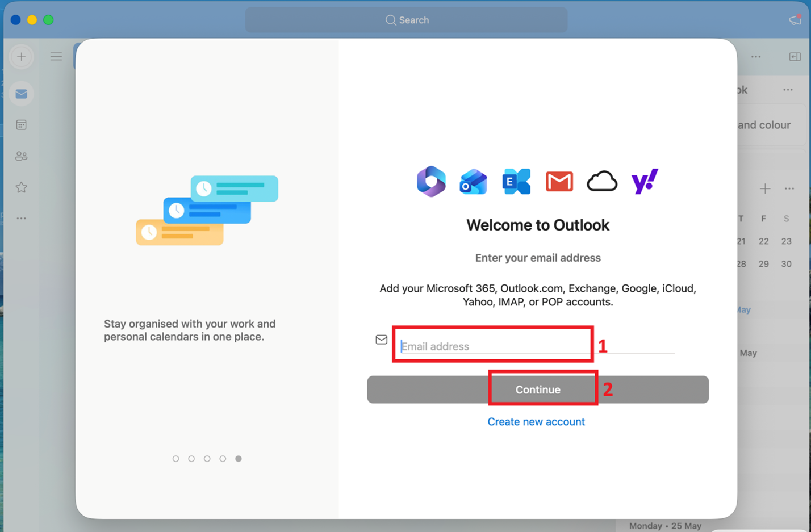Screen dimensions: 811x532
Task: Select the fourth onboarding page dot
Action: pos(223,459)
